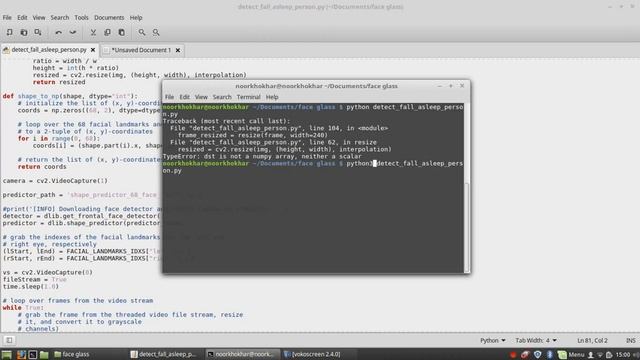Click the code line vs = cv2.VideoCapture(0)

tap(48, 272)
